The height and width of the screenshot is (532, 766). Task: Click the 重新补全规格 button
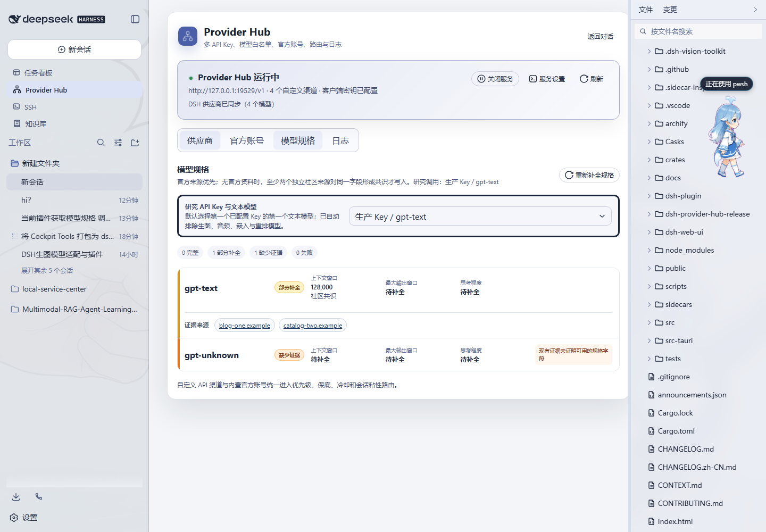[589, 175]
